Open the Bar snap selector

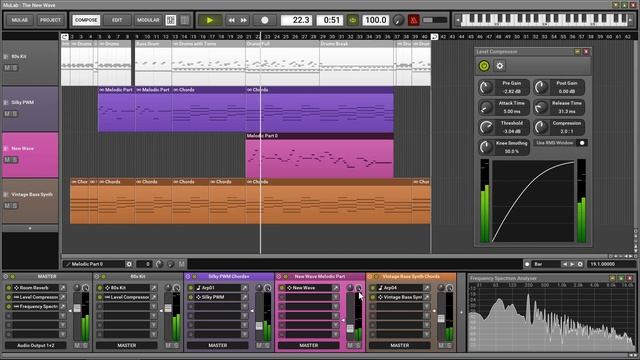(x=547, y=264)
